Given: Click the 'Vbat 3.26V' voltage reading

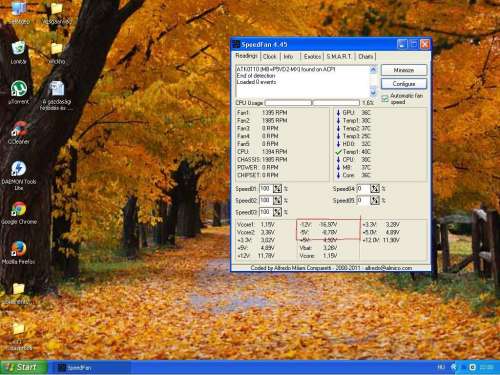Looking at the screenshot, I should [x=318, y=248].
